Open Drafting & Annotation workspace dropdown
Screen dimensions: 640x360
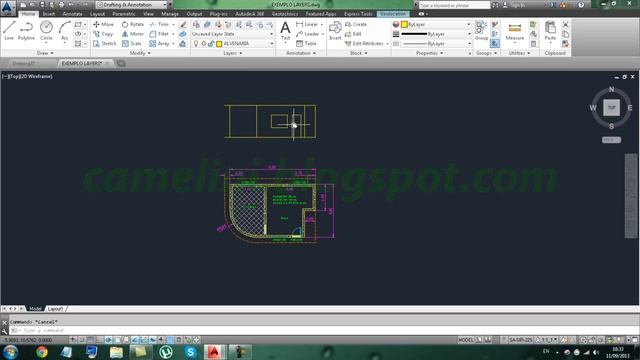tap(131, 4)
